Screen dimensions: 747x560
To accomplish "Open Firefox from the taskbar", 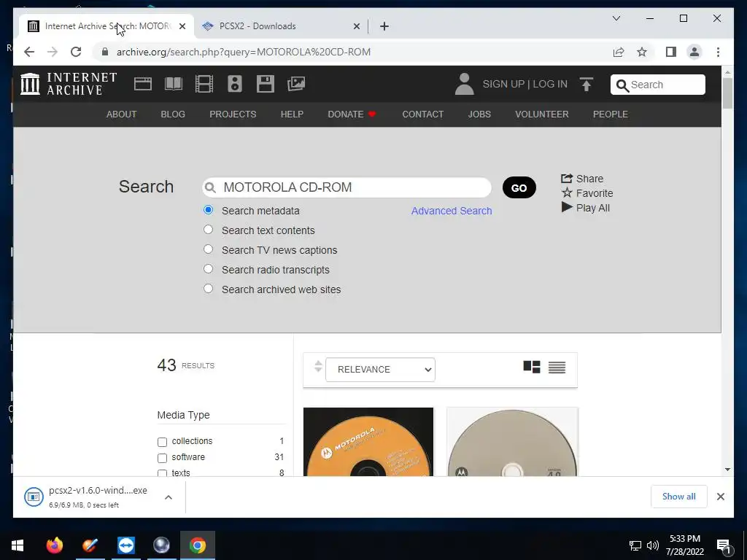I will coord(54,545).
